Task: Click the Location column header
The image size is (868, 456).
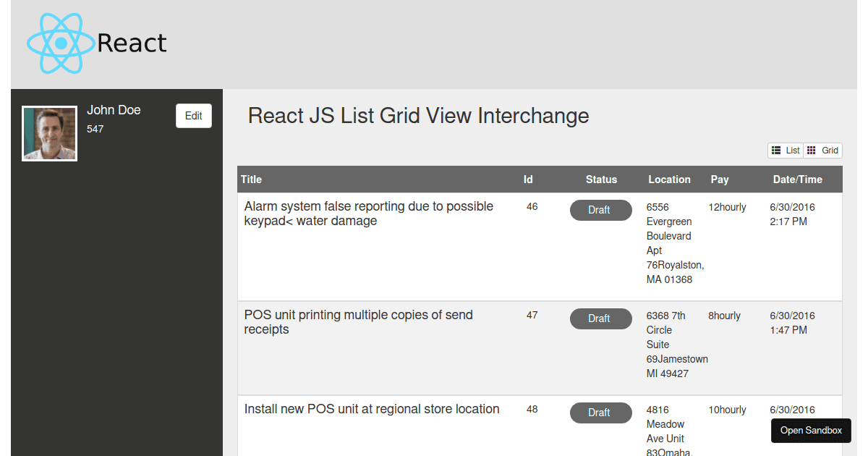Action: (669, 180)
